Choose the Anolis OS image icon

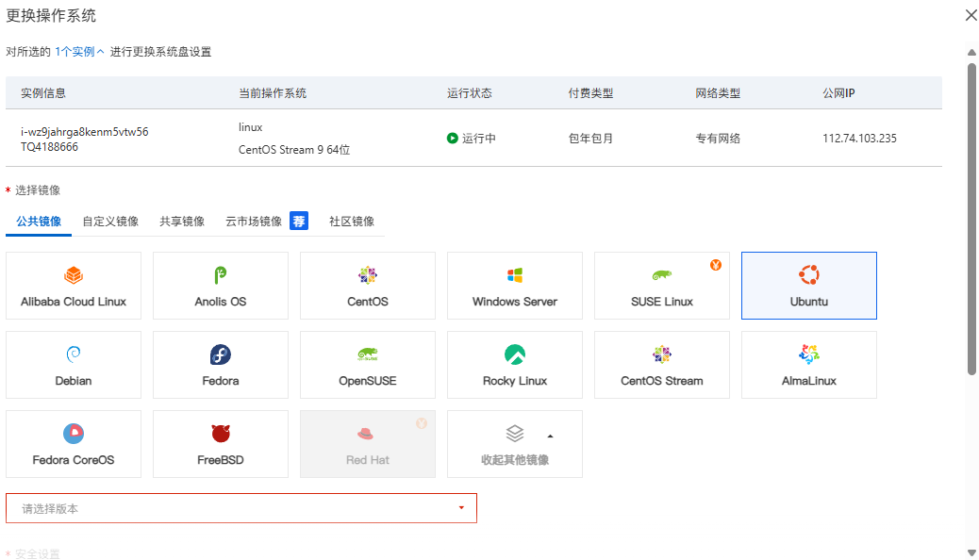coord(221,274)
